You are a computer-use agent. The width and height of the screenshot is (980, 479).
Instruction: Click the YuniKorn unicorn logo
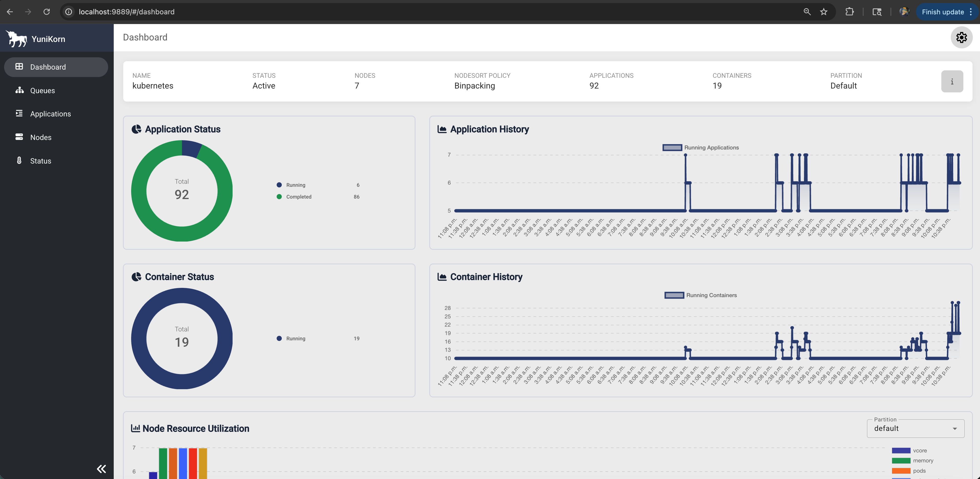tap(16, 38)
